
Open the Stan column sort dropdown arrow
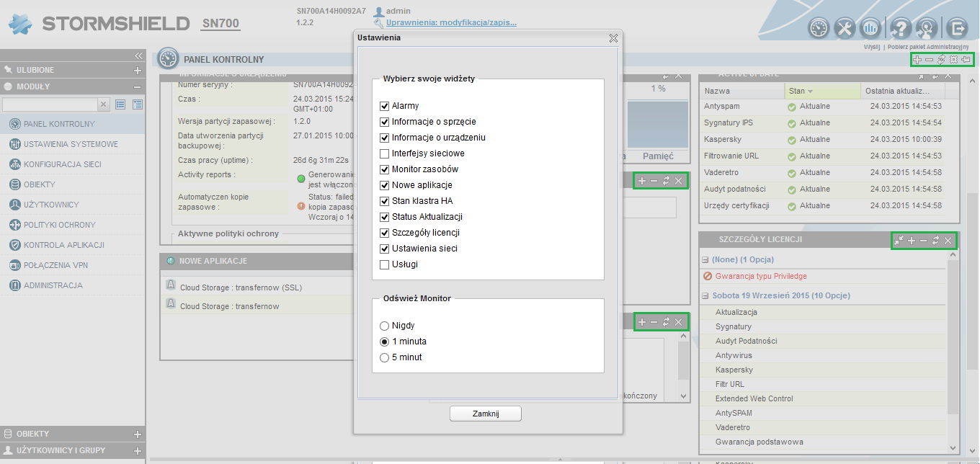tap(810, 92)
